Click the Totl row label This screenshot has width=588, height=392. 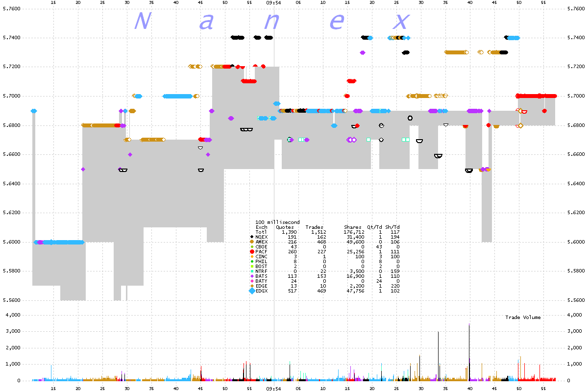262,232
